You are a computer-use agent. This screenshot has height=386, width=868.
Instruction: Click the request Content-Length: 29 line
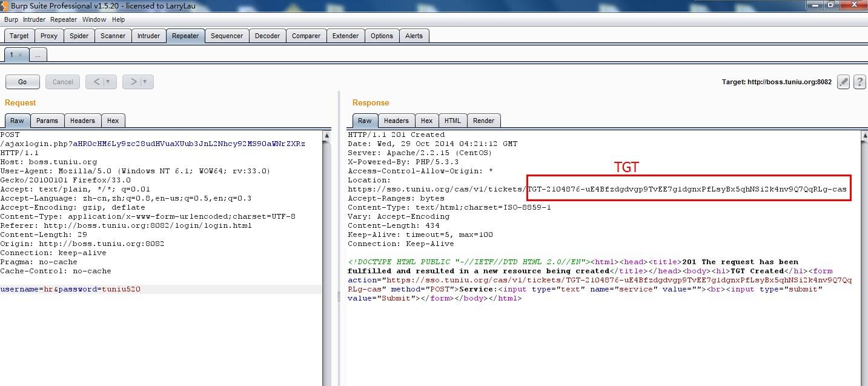pyautogui.click(x=44, y=235)
